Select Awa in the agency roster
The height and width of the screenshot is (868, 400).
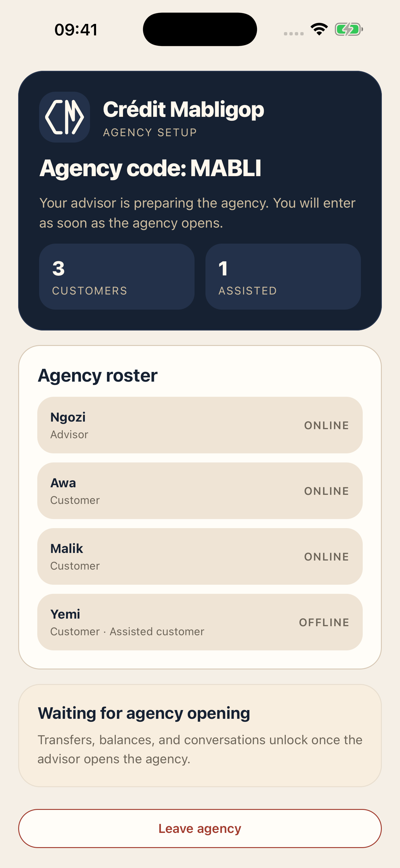200,491
